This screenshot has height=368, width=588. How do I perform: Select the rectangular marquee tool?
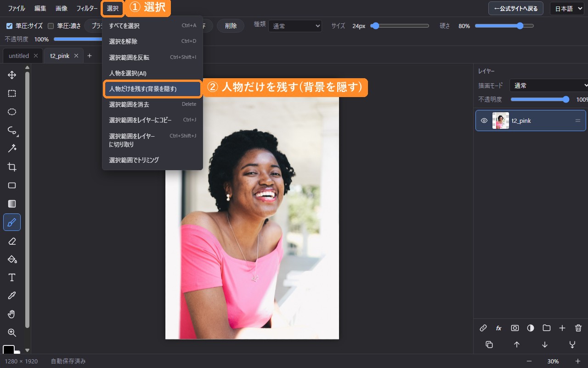[x=12, y=93]
